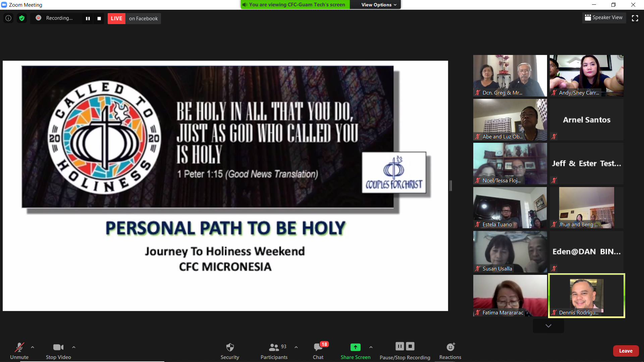Click muted mic icon on Estela Tuano tile
The image size is (644, 362).
478,225
